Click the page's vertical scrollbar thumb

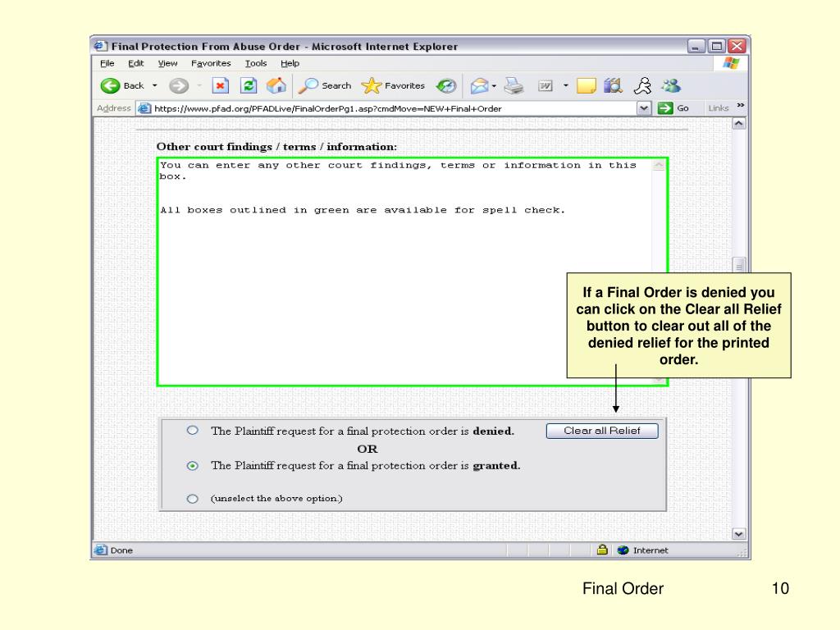[x=739, y=267]
